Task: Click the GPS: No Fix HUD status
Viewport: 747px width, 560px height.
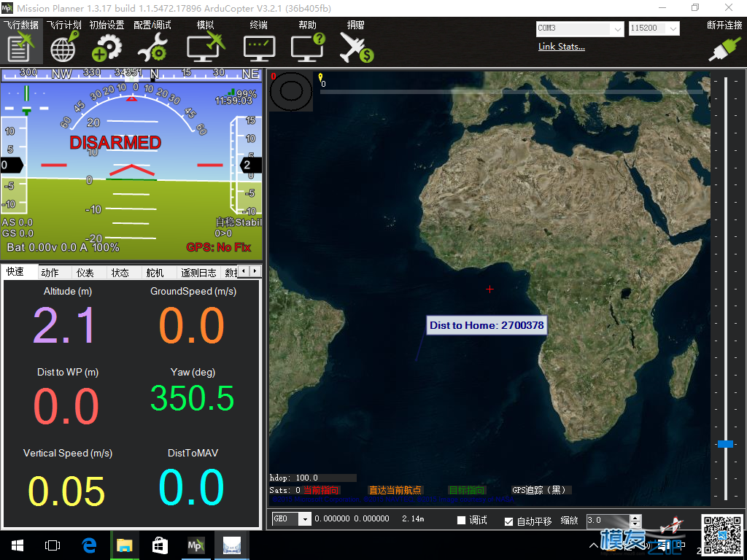Action: [x=218, y=247]
